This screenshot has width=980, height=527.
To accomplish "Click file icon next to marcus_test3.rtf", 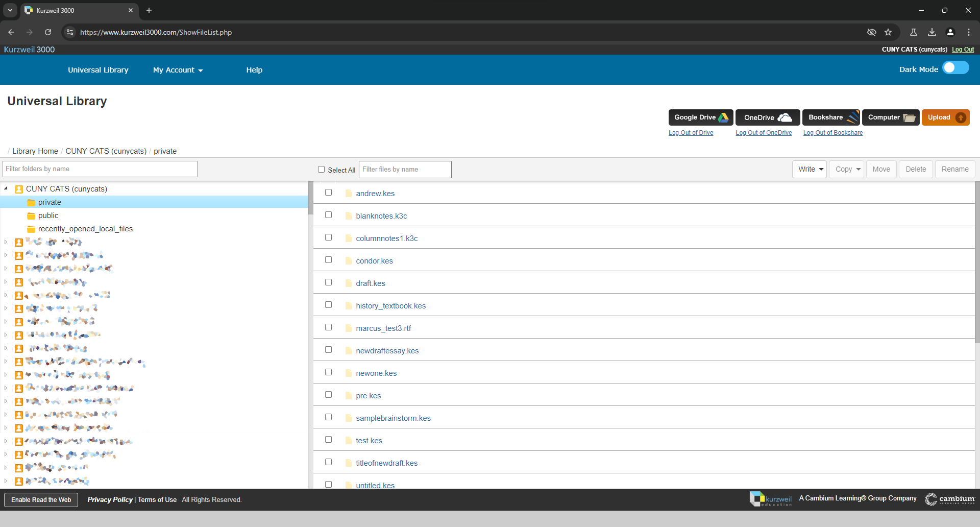I will (x=349, y=328).
